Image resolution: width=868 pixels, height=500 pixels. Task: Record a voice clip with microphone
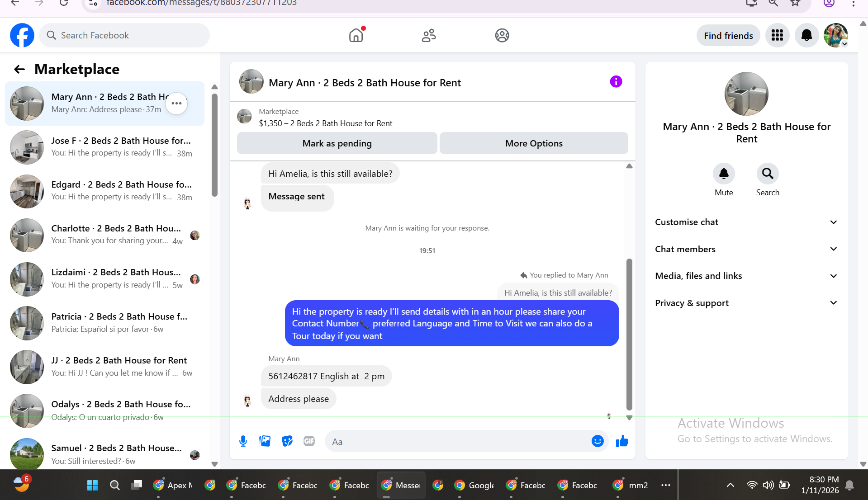[x=243, y=441]
